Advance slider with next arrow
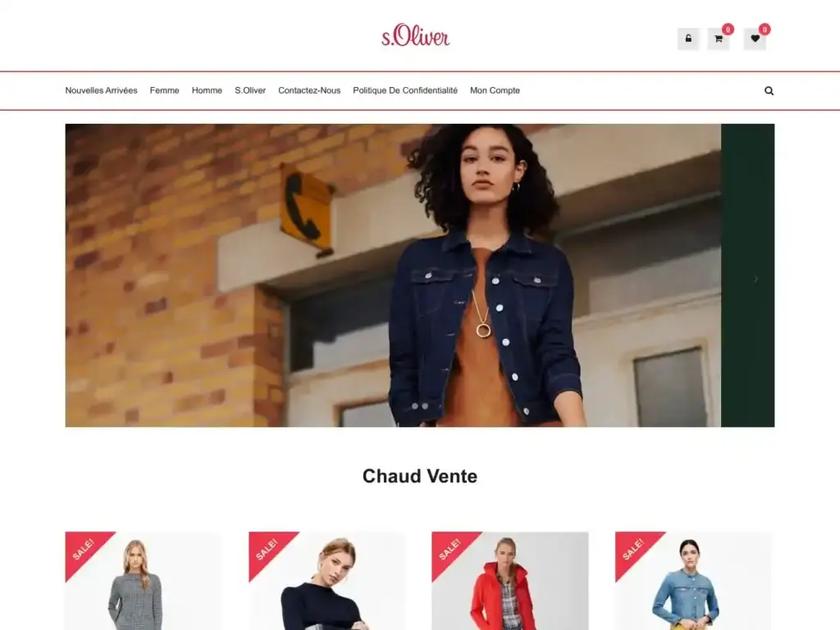The height and width of the screenshot is (630, 840). pyautogui.click(x=756, y=279)
